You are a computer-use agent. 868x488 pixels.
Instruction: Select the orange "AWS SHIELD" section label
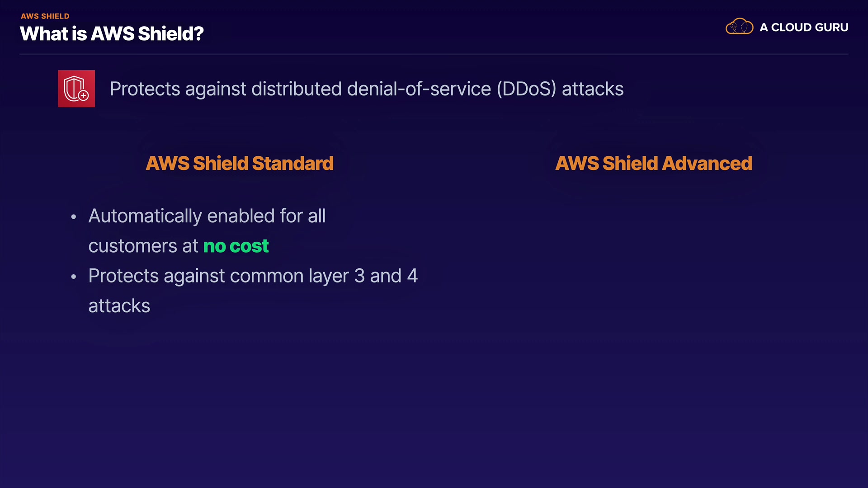(x=45, y=16)
